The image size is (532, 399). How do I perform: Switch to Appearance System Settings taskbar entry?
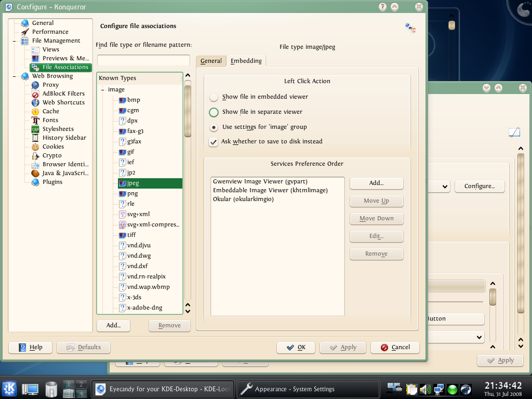(x=308, y=389)
